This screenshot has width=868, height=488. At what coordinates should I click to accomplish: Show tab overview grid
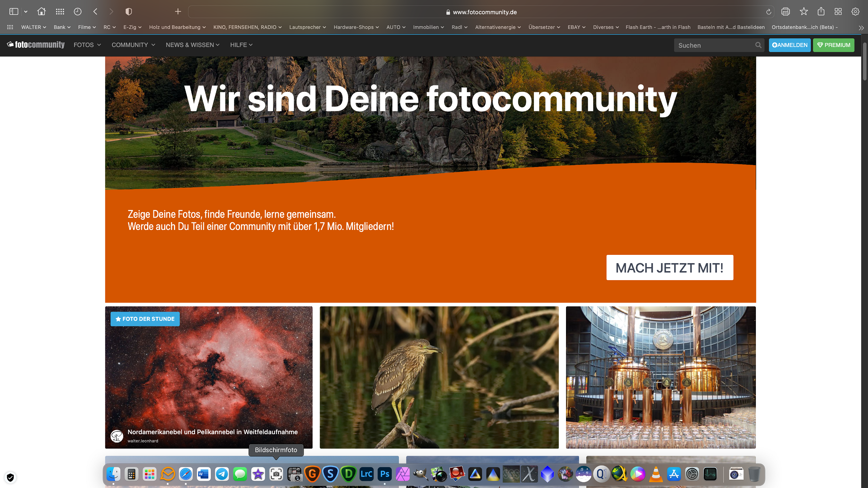coord(838,12)
